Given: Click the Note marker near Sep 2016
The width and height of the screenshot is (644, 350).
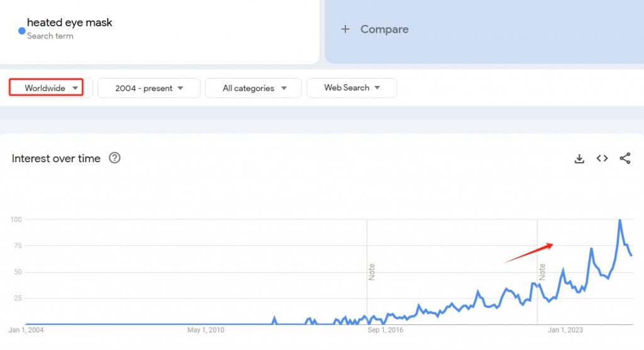Looking at the screenshot, I should click(x=372, y=271).
